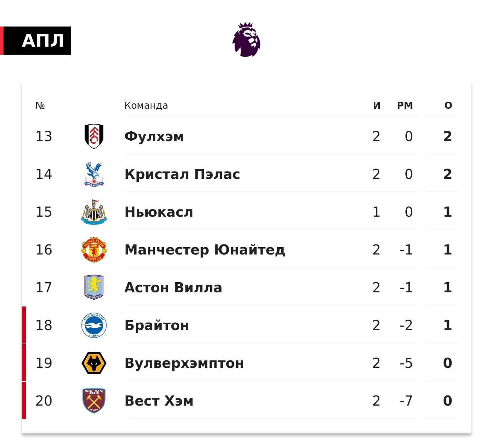This screenshot has width=492, height=448.
Task: Click the Wolverhampton wolf crest
Action: point(94,363)
